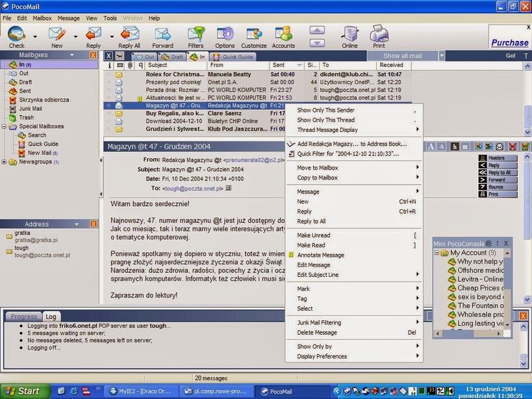The image size is (532, 399).
Task: Switch to the Draft tab
Action: pyautogui.click(x=172, y=57)
